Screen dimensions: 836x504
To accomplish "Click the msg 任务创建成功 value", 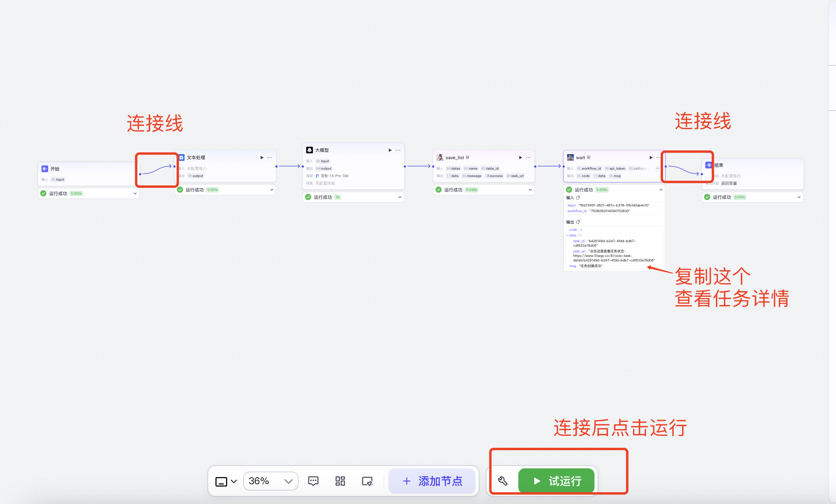I will pyautogui.click(x=591, y=266).
